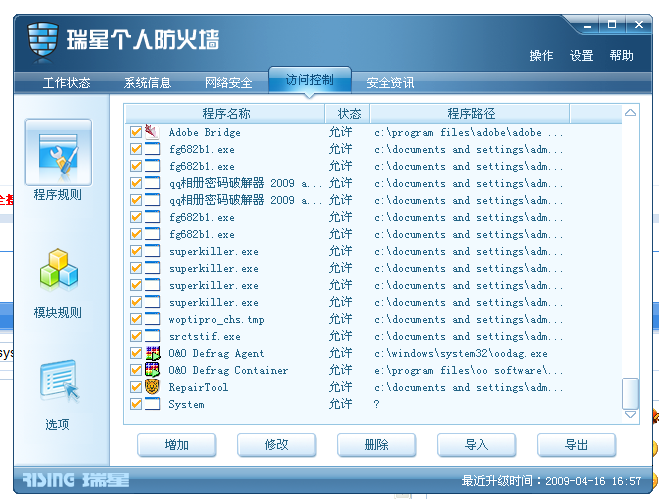Click the c:\windows\system32\oodag.exe path

tap(461, 354)
